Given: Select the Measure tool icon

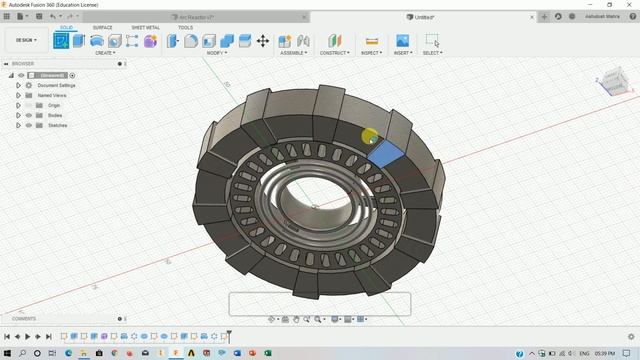Looking at the screenshot, I should [x=371, y=41].
